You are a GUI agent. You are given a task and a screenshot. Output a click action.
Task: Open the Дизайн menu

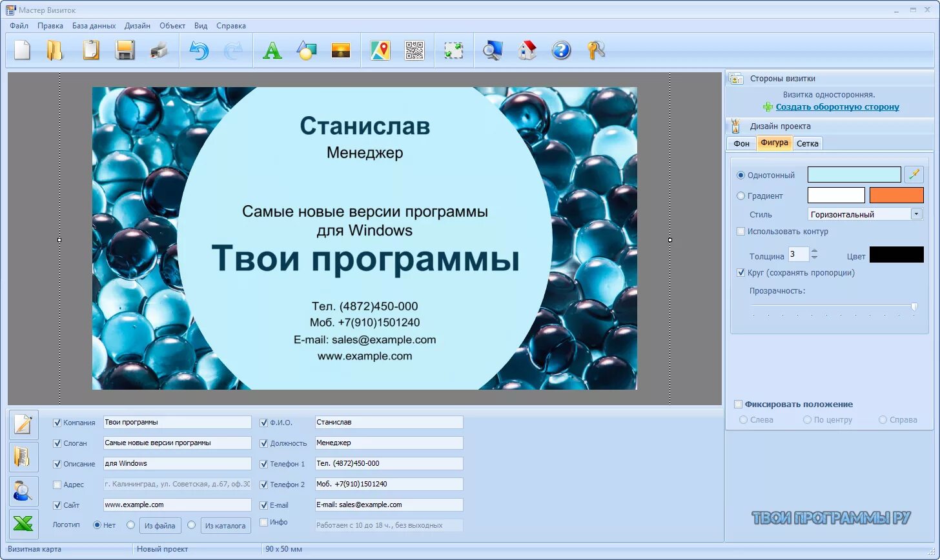tap(138, 26)
